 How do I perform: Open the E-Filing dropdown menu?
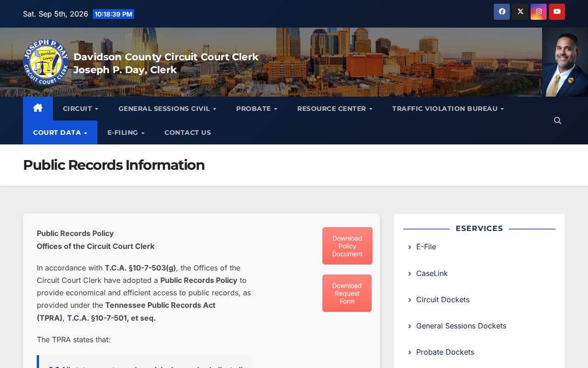[x=126, y=132]
